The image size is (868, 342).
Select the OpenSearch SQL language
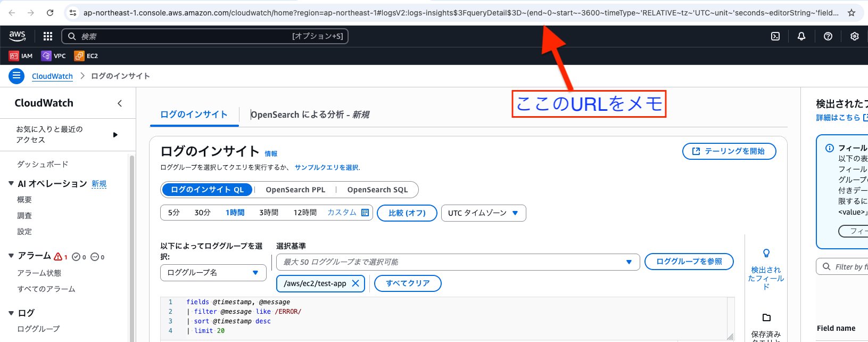point(377,190)
